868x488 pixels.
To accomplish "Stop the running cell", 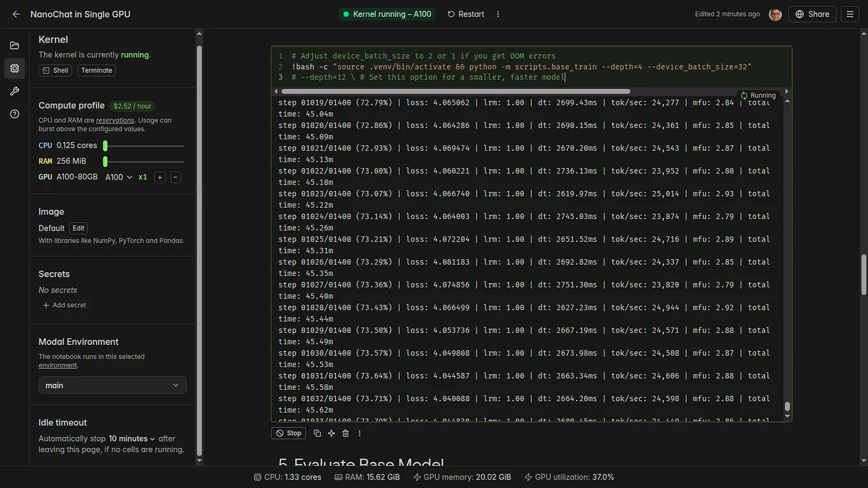I will pos(288,433).
